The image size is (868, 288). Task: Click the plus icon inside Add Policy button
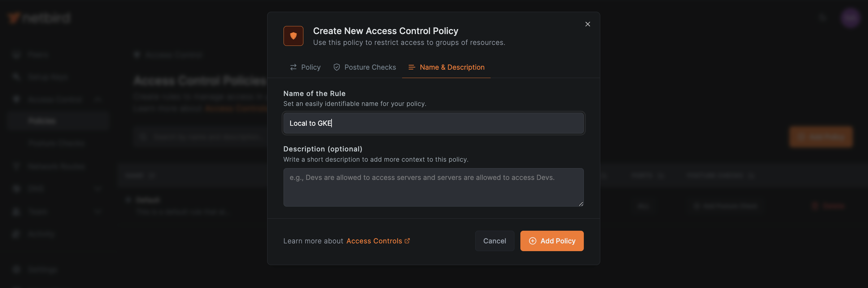pyautogui.click(x=532, y=241)
